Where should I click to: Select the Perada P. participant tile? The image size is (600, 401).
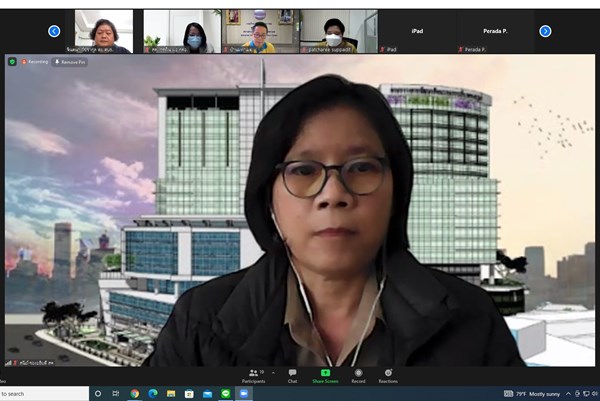tap(495, 31)
